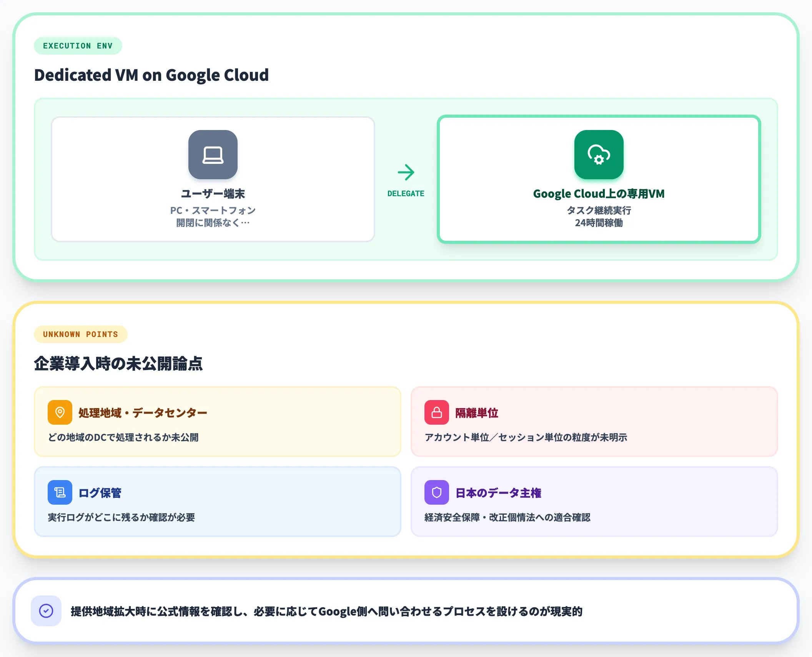The height and width of the screenshot is (657, 812).
Task: Click the PC・スマートフォン description line
Action: point(213,210)
